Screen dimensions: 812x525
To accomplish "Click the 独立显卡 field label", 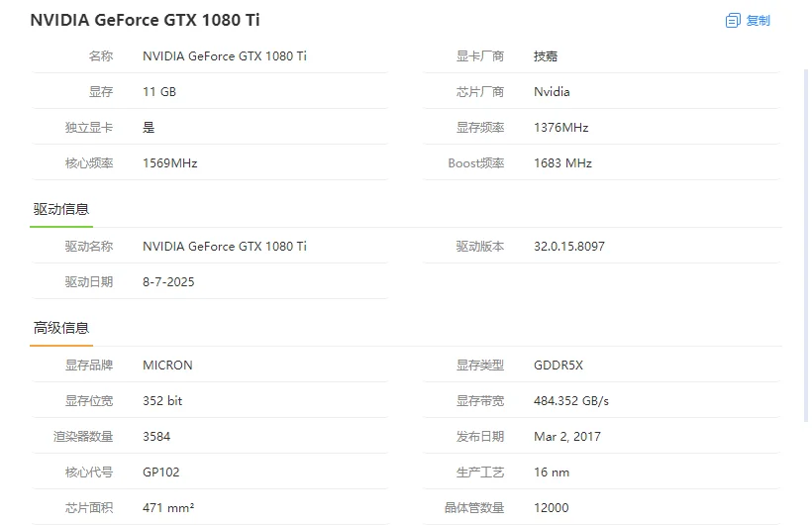I will point(88,128).
